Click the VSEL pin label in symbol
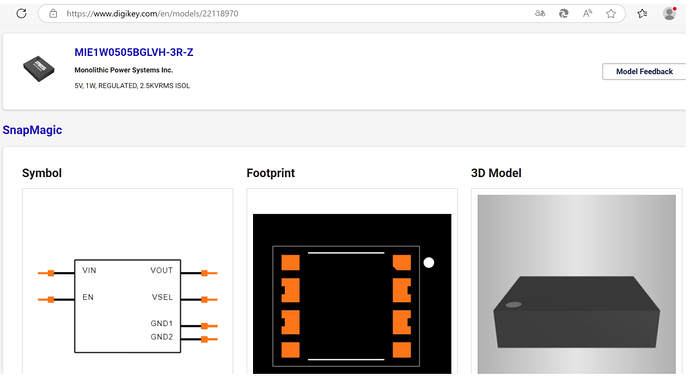The height and width of the screenshot is (380, 690). pyautogui.click(x=162, y=297)
